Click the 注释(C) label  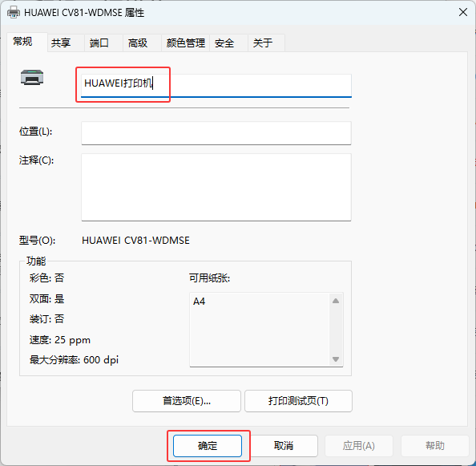pyautogui.click(x=36, y=160)
